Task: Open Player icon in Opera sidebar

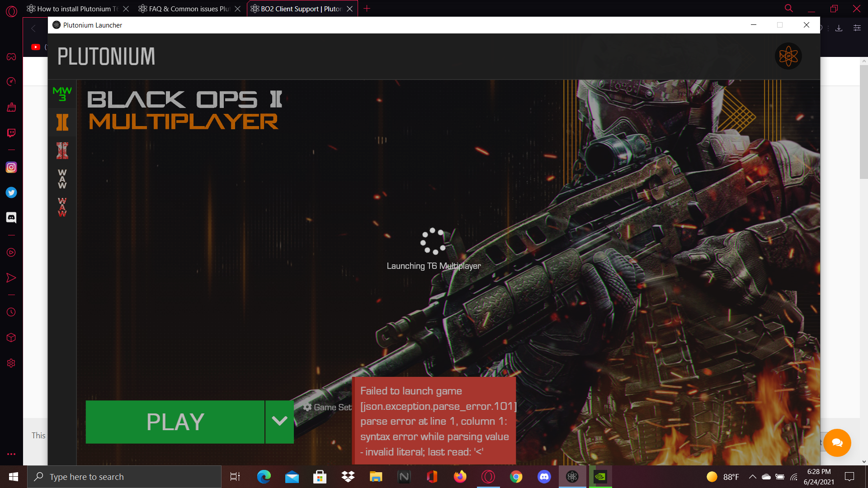Action: 11,253
